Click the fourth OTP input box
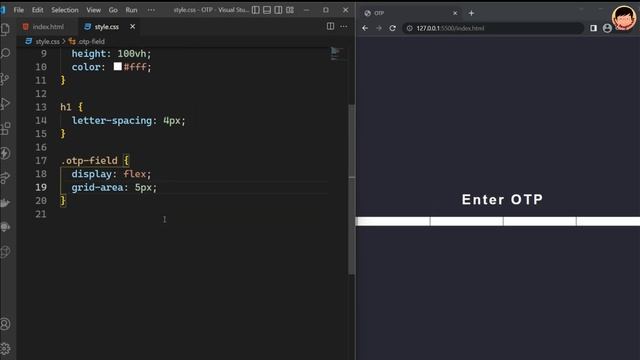The image size is (640, 360). pyautogui.click(x=608, y=221)
